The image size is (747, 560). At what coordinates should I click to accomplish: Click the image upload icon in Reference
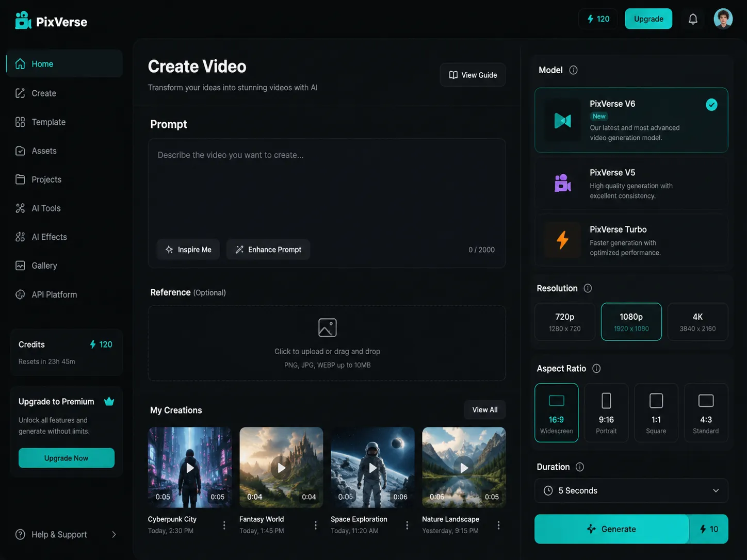(x=328, y=327)
